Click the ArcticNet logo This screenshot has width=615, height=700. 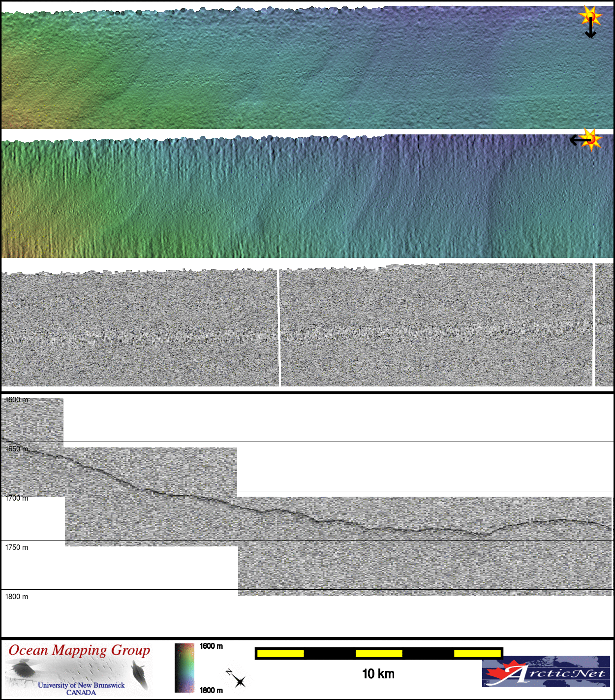click(x=546, y=671)
